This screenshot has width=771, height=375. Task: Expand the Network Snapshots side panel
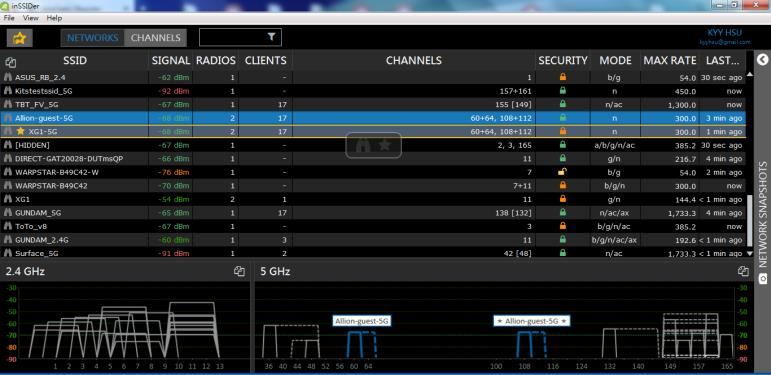[x=763, y=60]
